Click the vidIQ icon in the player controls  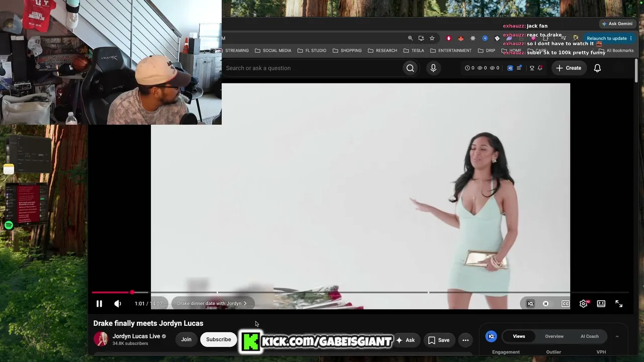[530, 304]
